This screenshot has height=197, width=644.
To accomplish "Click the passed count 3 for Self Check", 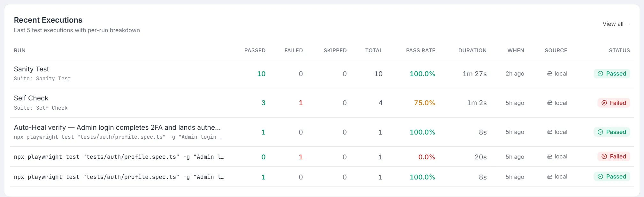I will coord(264,103).
